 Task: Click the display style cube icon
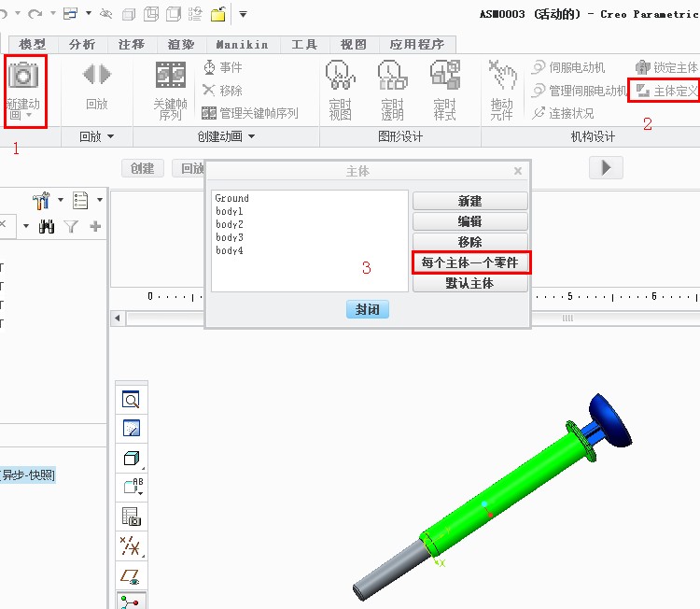[x=132, y=458]
